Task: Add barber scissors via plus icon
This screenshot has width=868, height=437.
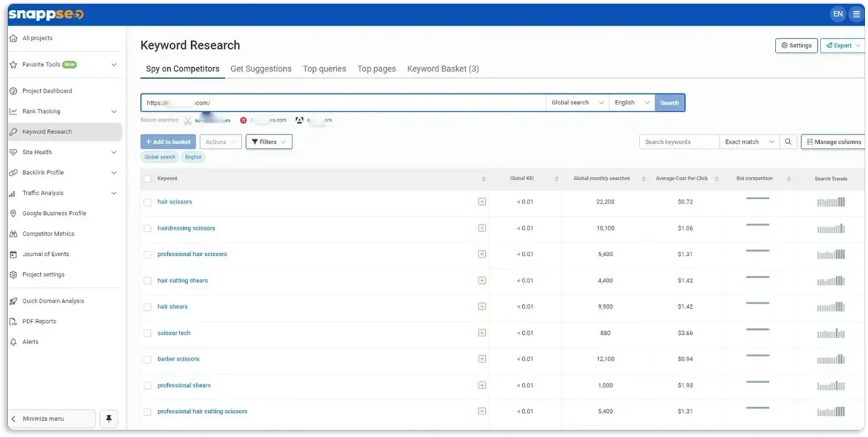Action: (x=481, y=359)
